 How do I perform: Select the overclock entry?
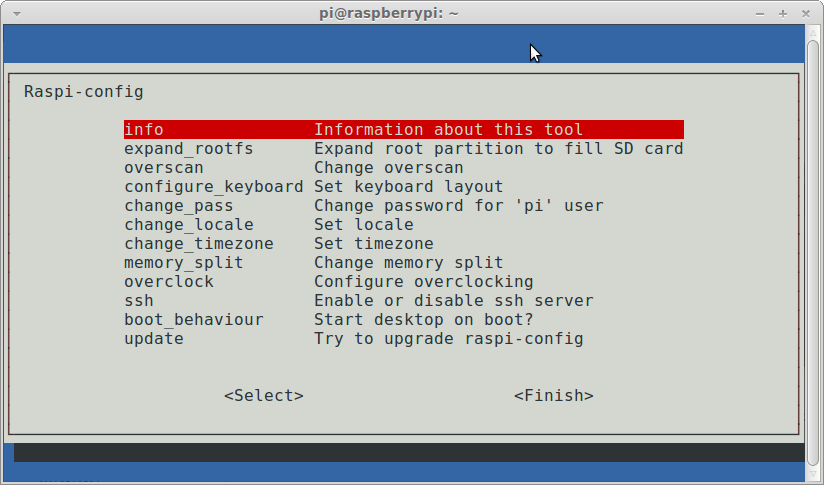tap(169, 281)
